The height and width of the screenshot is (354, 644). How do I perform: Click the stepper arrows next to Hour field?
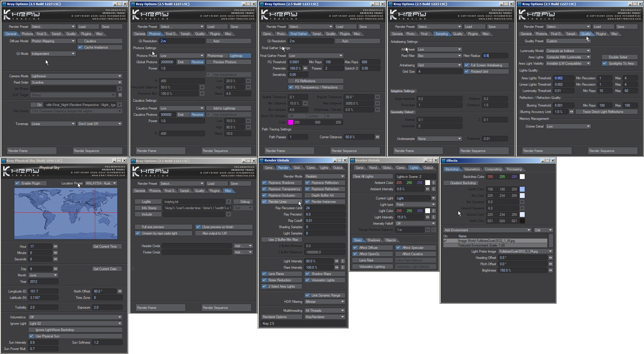point(55,247)
